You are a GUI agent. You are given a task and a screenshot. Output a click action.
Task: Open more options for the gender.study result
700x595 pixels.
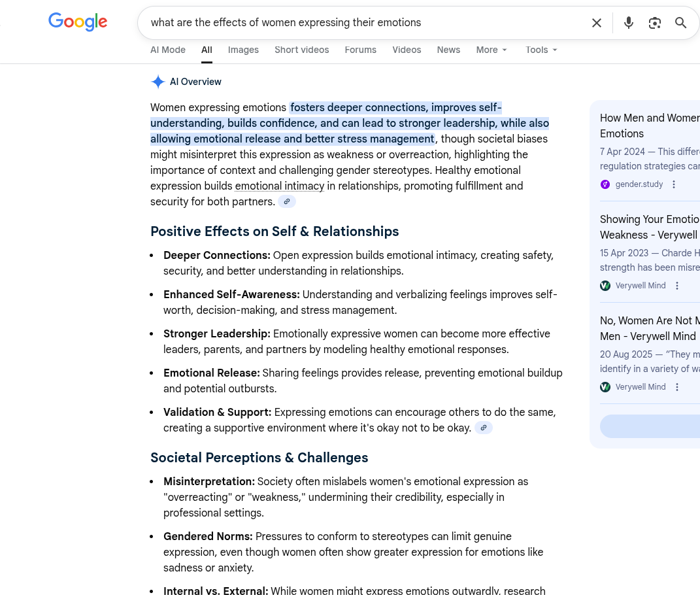674,184
